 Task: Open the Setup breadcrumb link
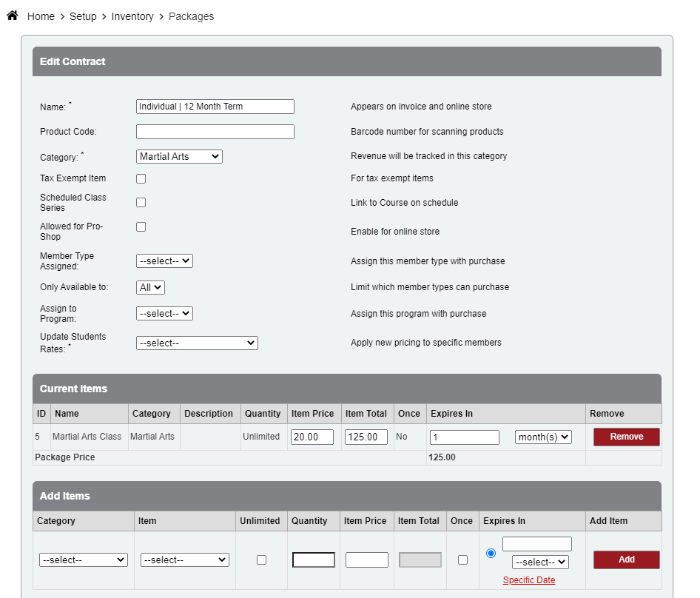tap(83, 16)
